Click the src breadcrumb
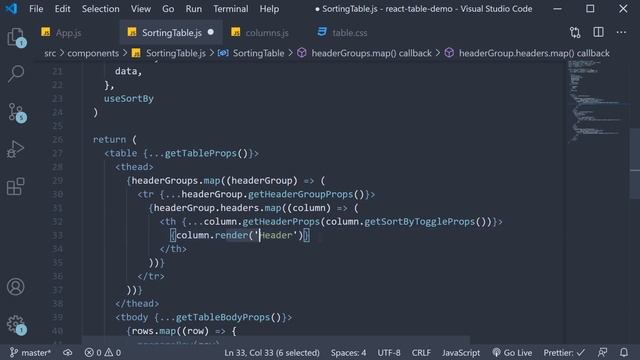This screenshot has height=360, width=640. (50, 53)
